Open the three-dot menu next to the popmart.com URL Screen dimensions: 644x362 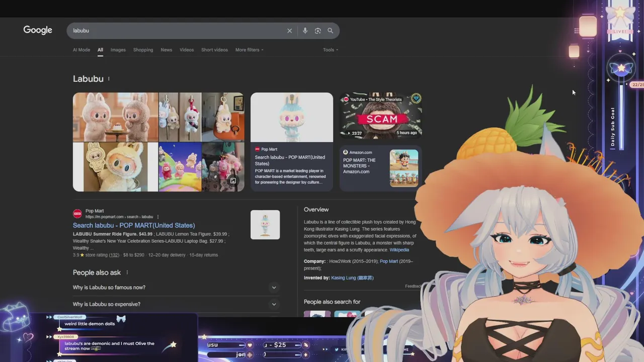click(157, 217)
